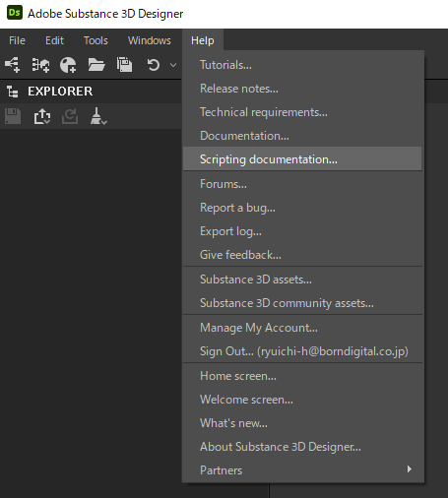Screen dimensions: 448x498
Task: Open Substance 3D assets... entry
Action: pyautogui.click(x=302, y=280)
